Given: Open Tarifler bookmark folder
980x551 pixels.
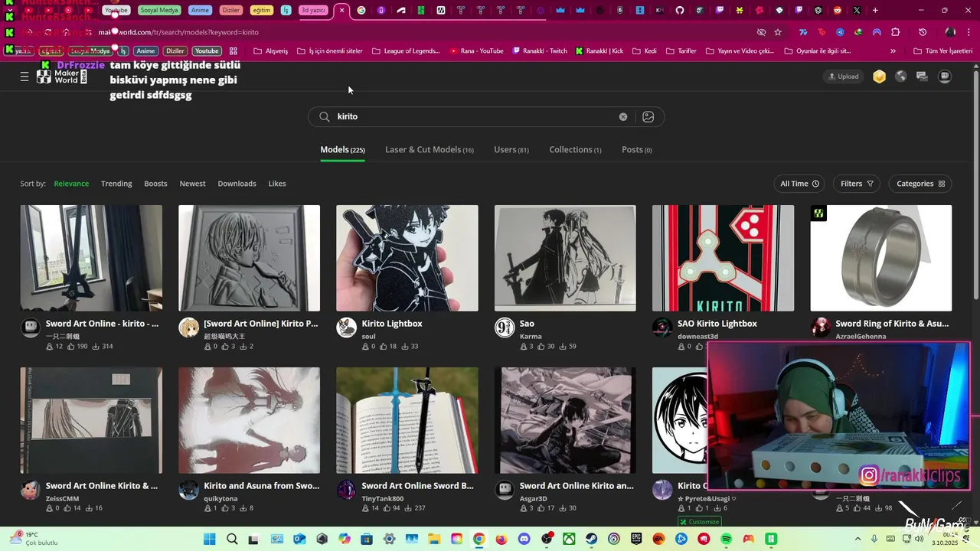Looking at the screenshot, I should pyautogui.click(x=681, y=51).
